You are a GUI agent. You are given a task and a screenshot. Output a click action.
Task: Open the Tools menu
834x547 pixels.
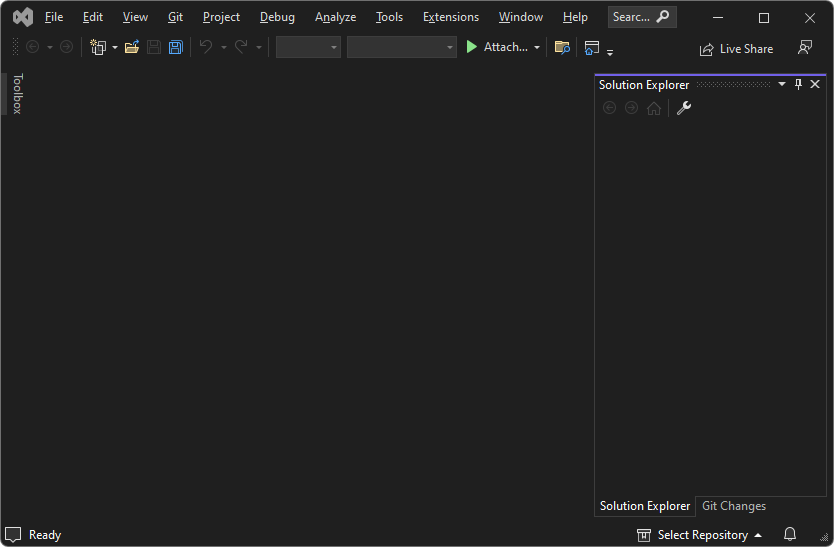[389, 17]
